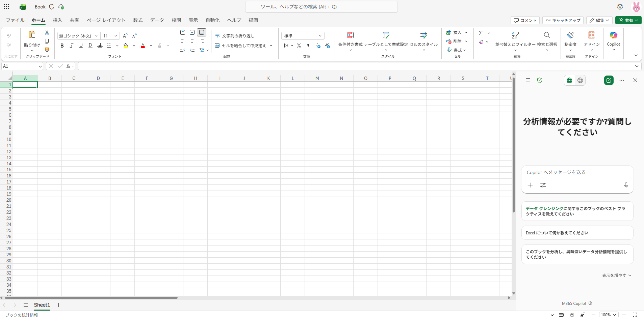Switch Copilot to web mode globe
Screen dimensions: 644x317
tap(580, 80)
